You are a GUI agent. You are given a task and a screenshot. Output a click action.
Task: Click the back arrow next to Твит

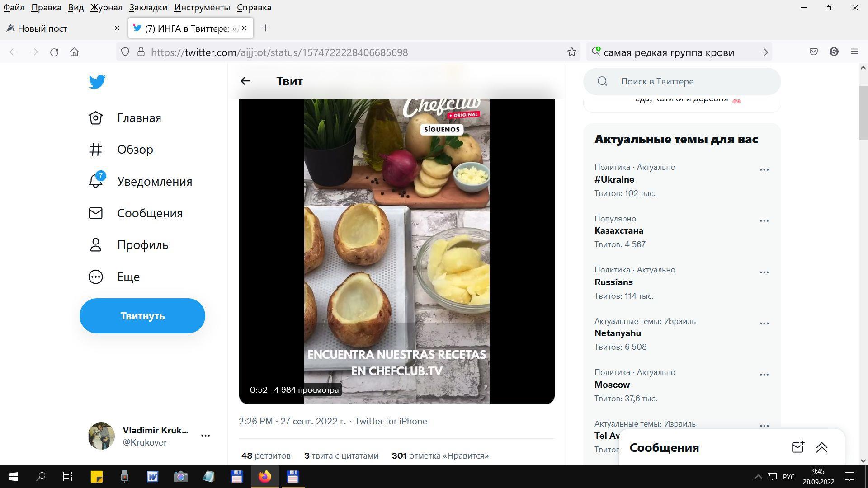245,81
